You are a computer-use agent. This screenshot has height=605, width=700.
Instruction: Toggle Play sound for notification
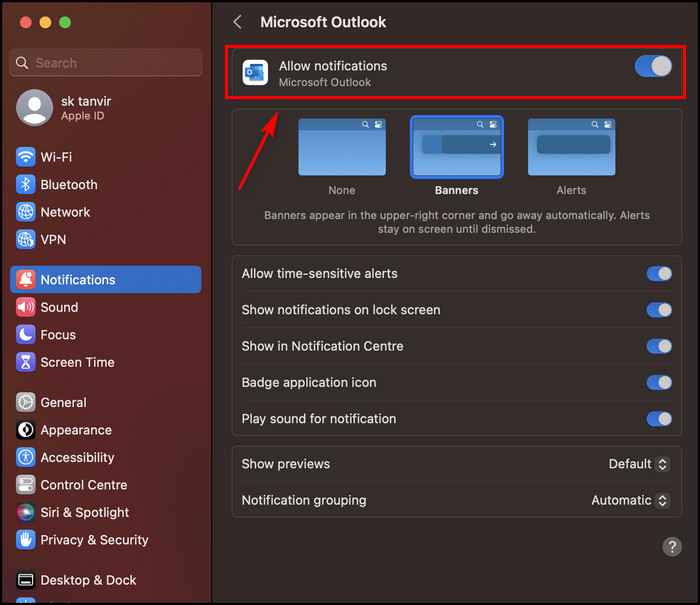(x=659, y=419)
